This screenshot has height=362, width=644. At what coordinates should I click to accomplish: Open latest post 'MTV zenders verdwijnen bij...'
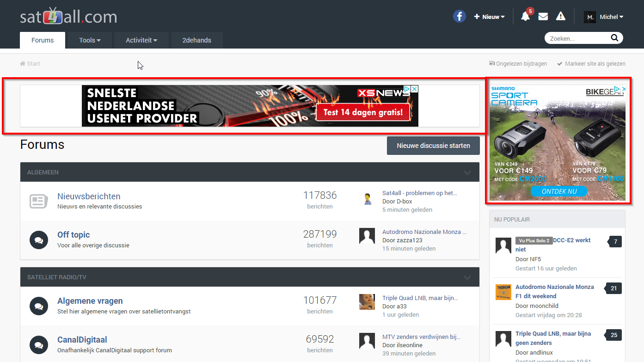click(421, 337)
